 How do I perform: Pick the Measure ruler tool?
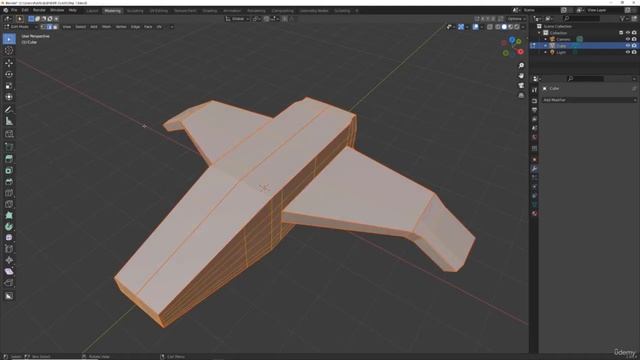click(9, 121)
